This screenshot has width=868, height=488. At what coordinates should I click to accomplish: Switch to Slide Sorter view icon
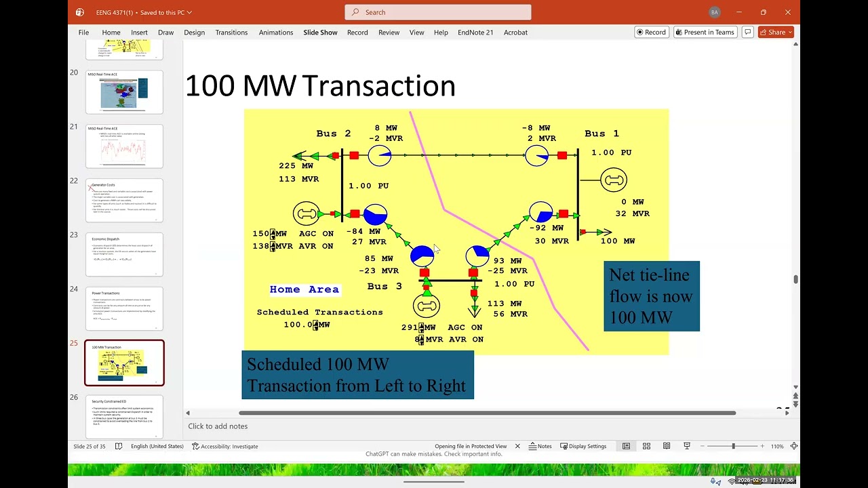(646, 446)
